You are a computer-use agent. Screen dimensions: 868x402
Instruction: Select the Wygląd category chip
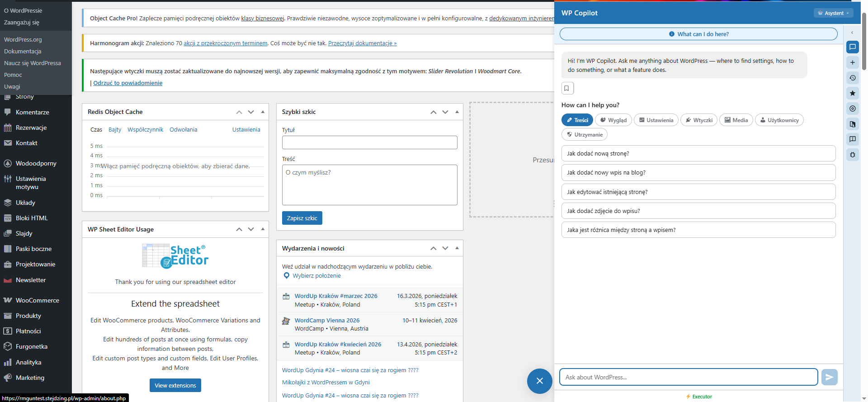[613, 120]
